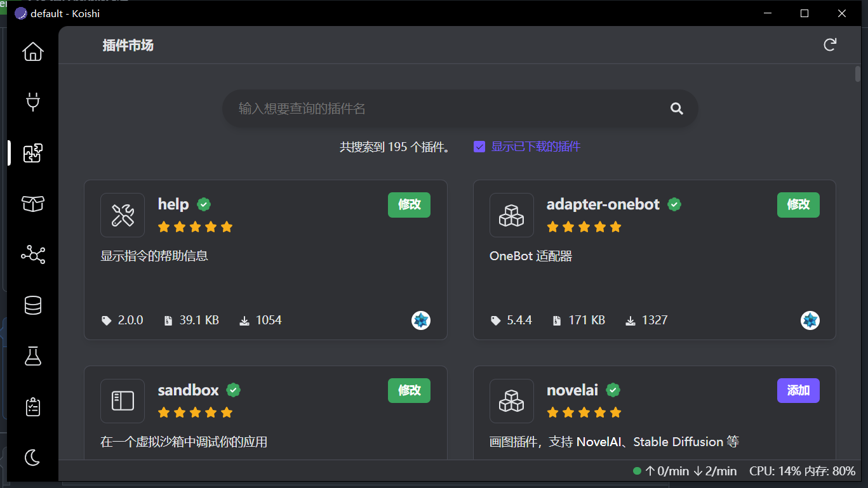The image size is (868, 488).
Task: Click adapter-onebot size 171 KB
Action: pyautogui.click(x=578, y=320)
